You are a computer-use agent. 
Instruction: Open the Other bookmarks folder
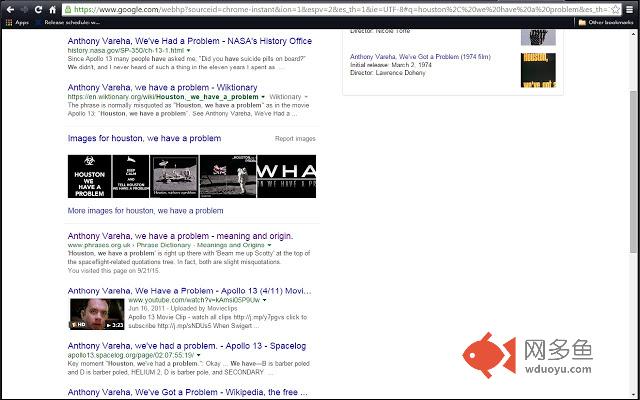[606, 21]
